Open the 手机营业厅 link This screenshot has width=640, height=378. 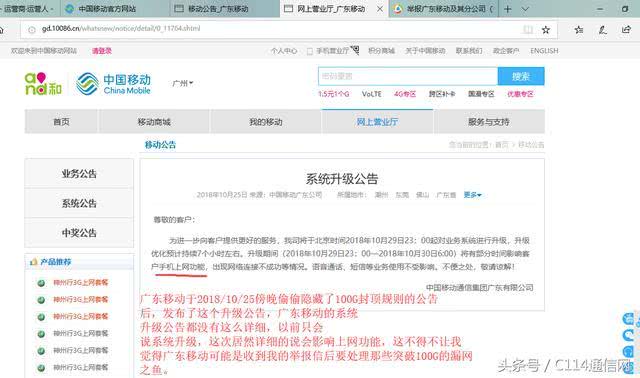click(333, 51)
